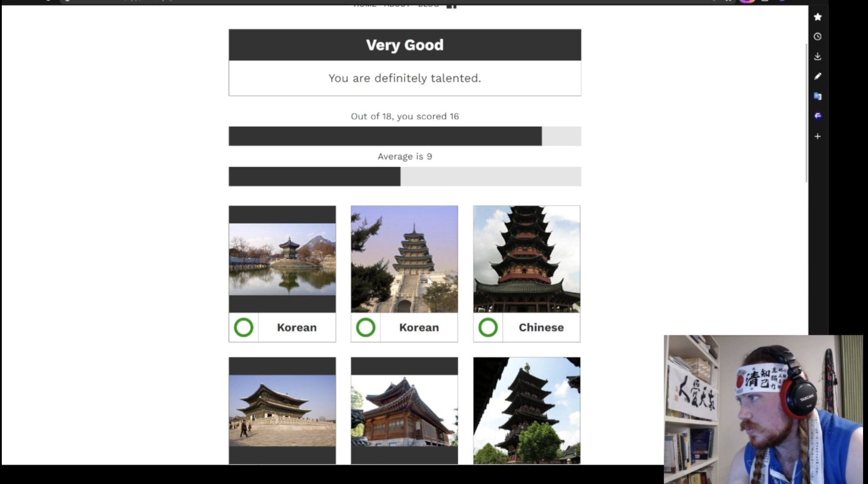868x484 pixels.
Task: Open the pagoda with stone stairway photo
Action: point(404,259)
